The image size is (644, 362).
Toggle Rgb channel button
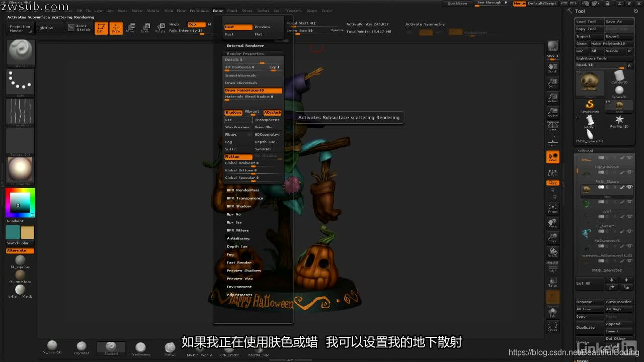click(196, 24)
